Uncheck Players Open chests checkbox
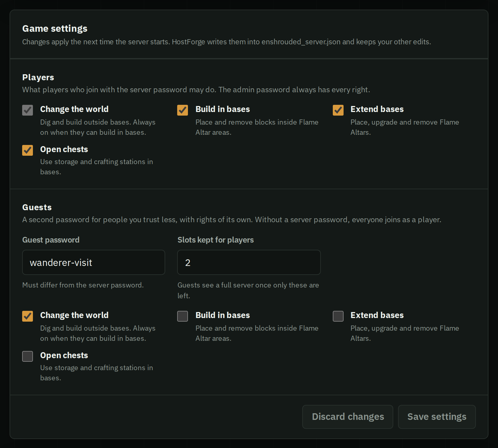The image size is (498, 448). click(x=28, y=150)
